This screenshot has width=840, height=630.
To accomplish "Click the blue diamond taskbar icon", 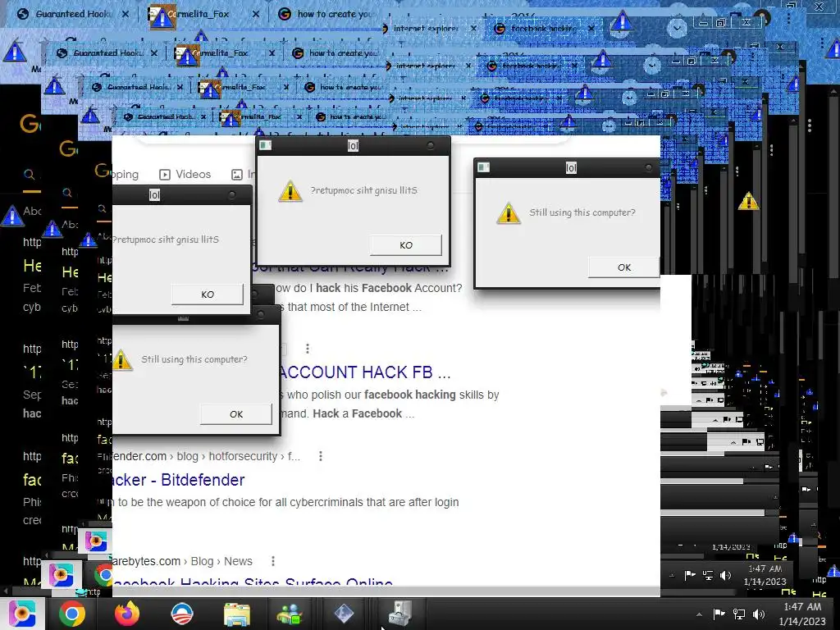I will pos(344,614).
